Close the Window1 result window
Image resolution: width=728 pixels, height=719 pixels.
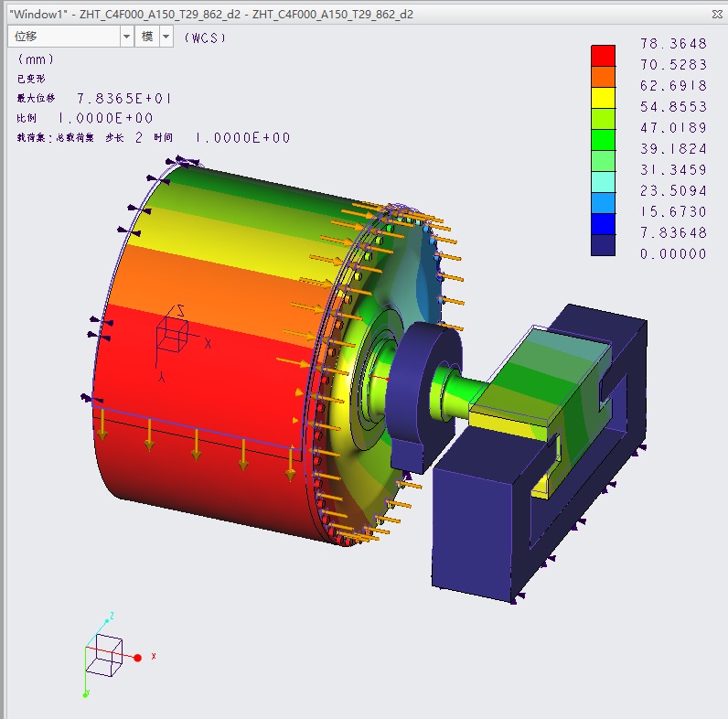717,15
